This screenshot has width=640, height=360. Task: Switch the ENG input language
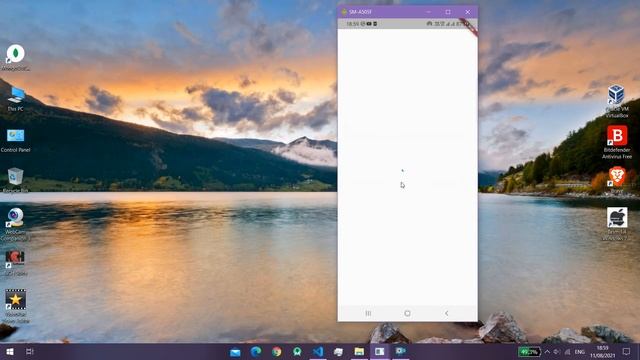point(580,351)
